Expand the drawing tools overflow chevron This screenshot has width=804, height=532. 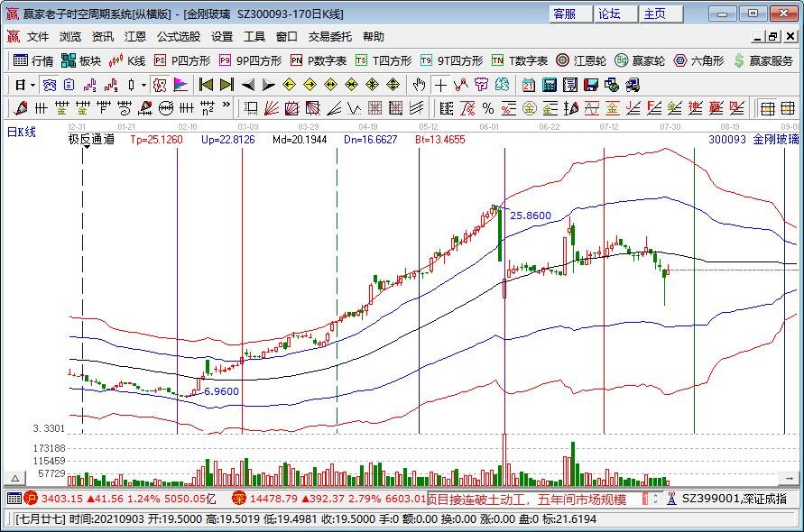pos(227,108)
